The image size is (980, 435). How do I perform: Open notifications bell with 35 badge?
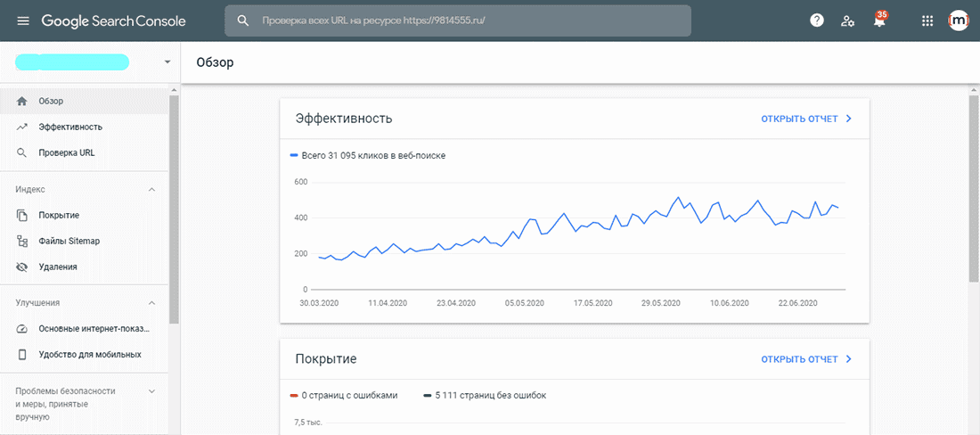(880, 20)
